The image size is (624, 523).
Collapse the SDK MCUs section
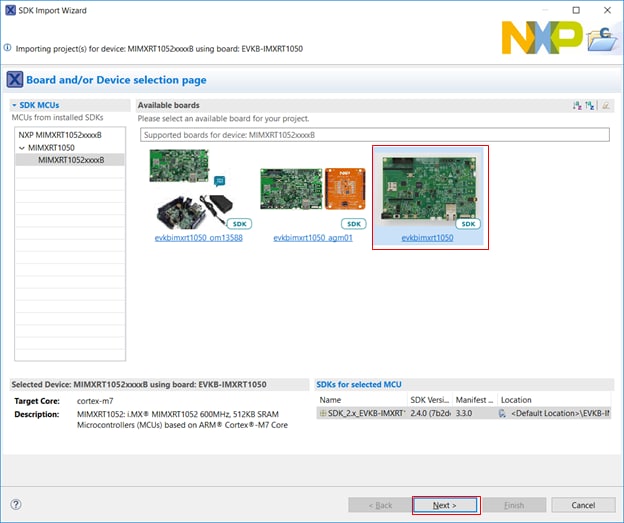pyautogui.click(x=15, y=105)
